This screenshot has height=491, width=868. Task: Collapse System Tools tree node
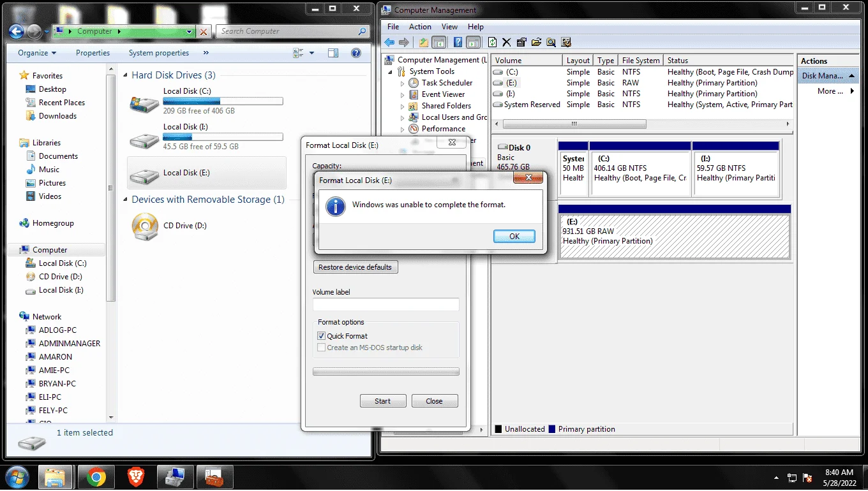click(x=391, y=72)
